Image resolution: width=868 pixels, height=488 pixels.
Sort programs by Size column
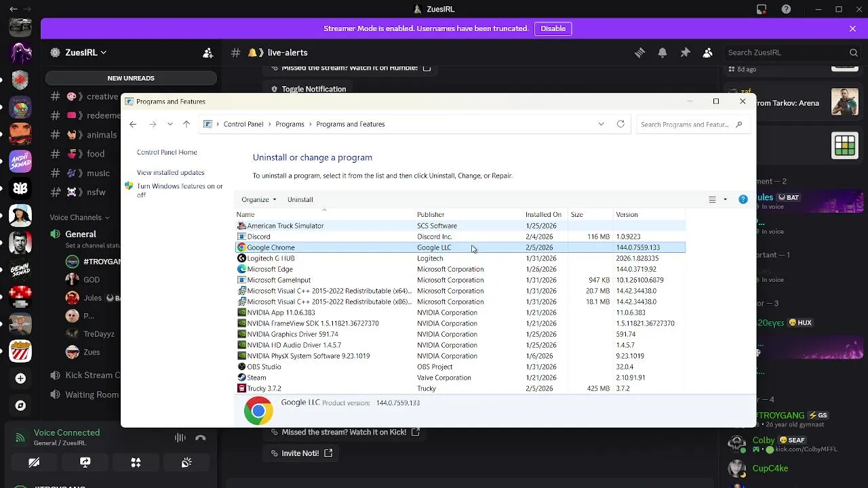coord(590,214)
